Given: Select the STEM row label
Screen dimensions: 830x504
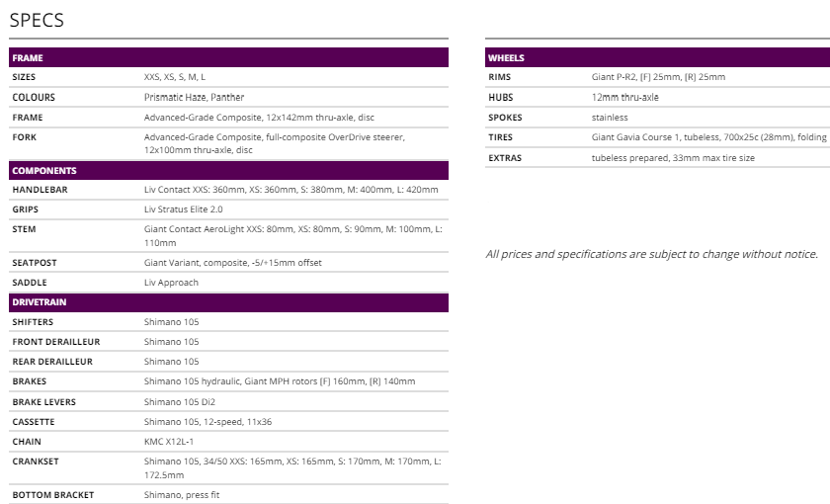Looking at the screenshot, I should [25, 229].
